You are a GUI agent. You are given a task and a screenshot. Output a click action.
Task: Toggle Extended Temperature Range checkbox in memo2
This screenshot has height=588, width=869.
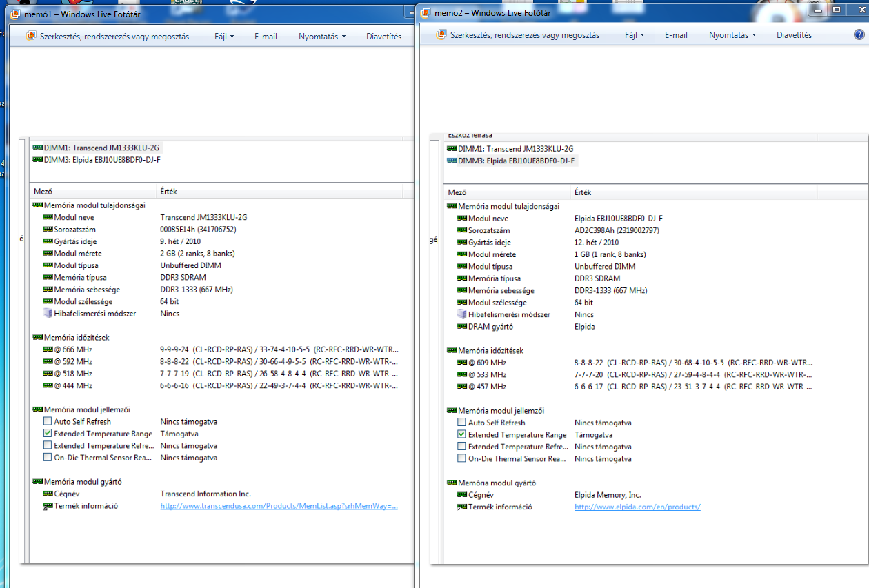[x=461, y=435]
